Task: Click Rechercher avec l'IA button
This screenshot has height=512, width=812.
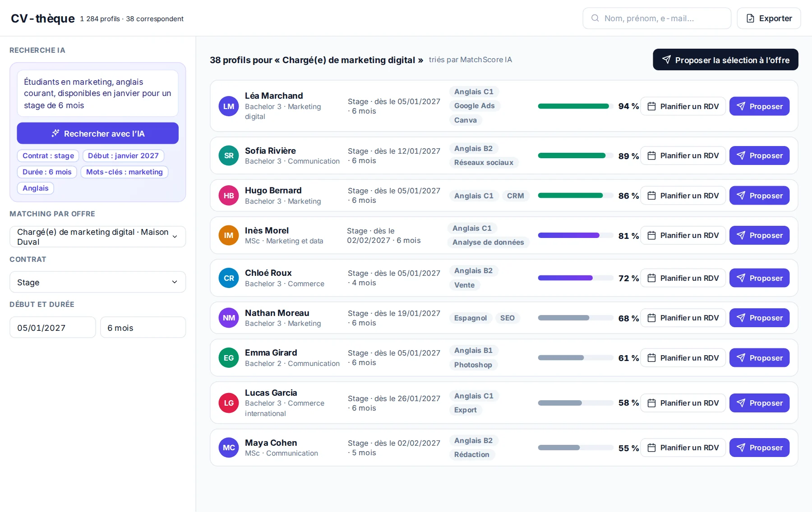Action: pyautogui.click(x=97, y=133)
